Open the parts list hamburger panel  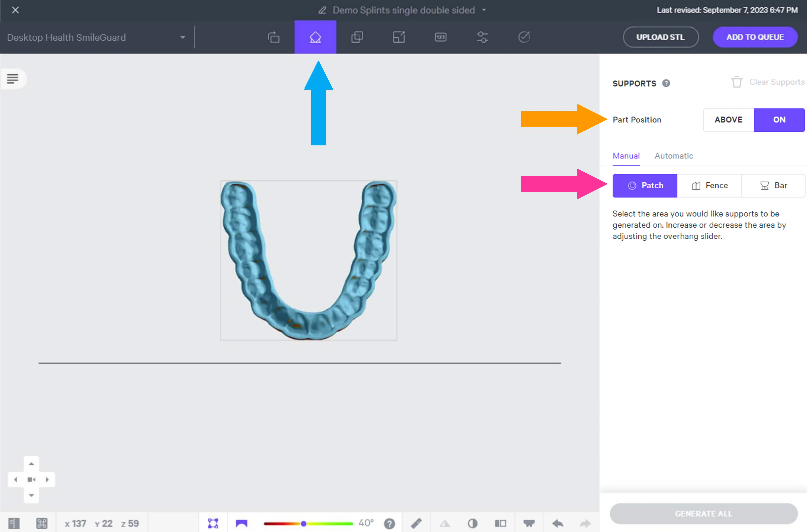[x=13, y=79]
